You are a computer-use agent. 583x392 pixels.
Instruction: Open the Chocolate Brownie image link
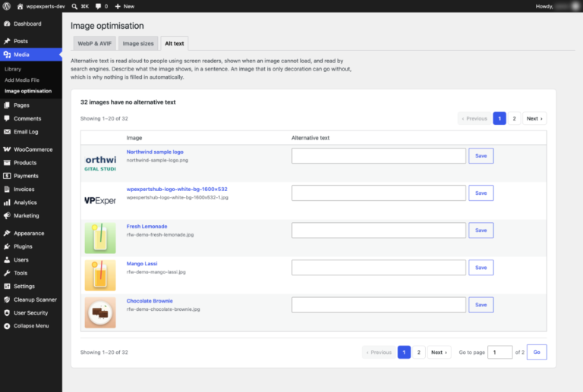[150, 301]
